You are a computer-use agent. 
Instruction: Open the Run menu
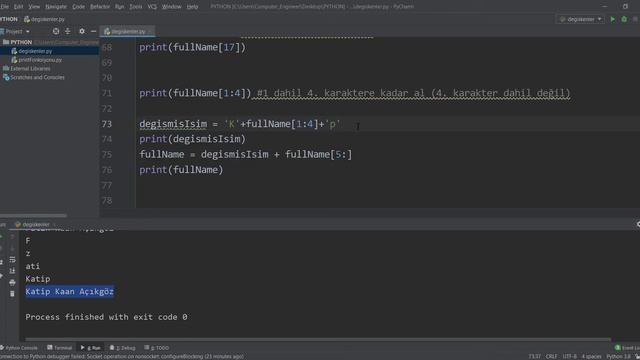(119, 7)
